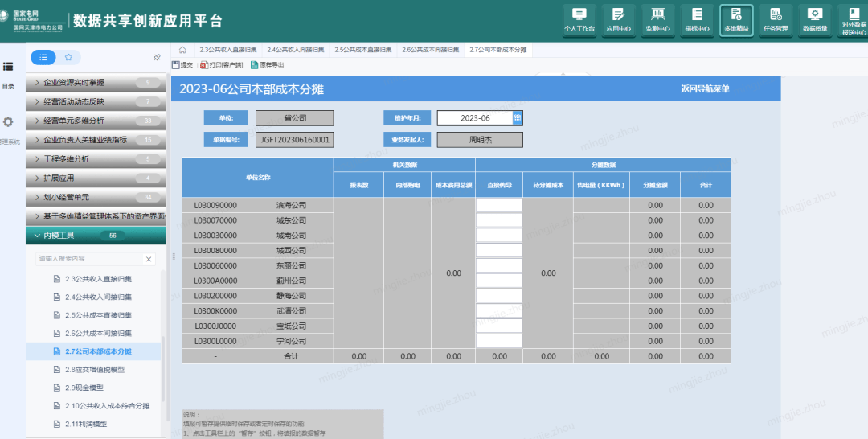This screenshot has height=439, width=868.
Task: Click the 武清公司 cell
Action: coord(291,311)
